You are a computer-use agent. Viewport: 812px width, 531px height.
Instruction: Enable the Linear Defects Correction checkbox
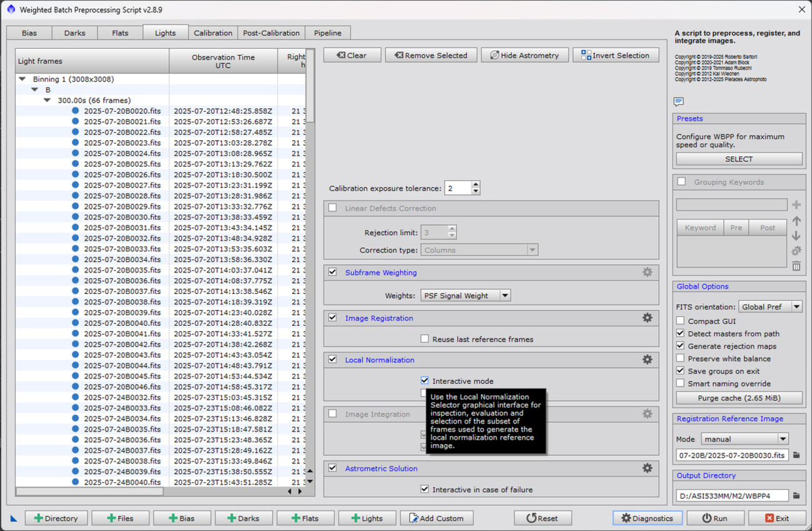click(x=333, y=208)
